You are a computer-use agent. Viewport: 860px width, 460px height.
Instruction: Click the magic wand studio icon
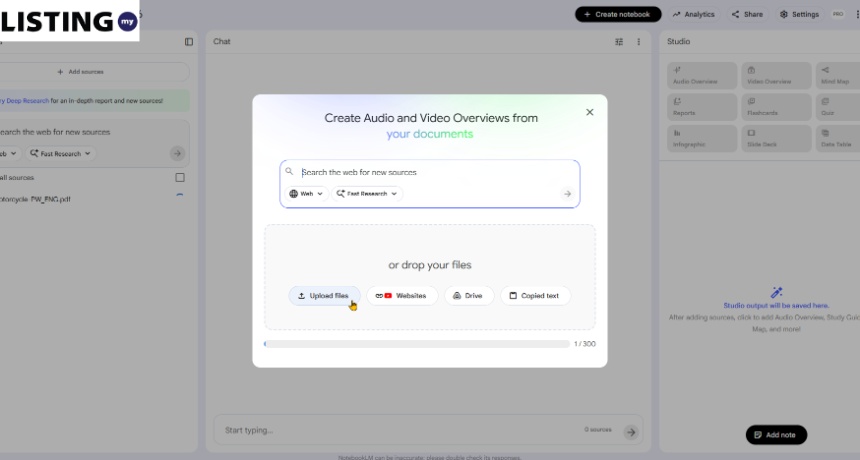[x=777, y=292]
